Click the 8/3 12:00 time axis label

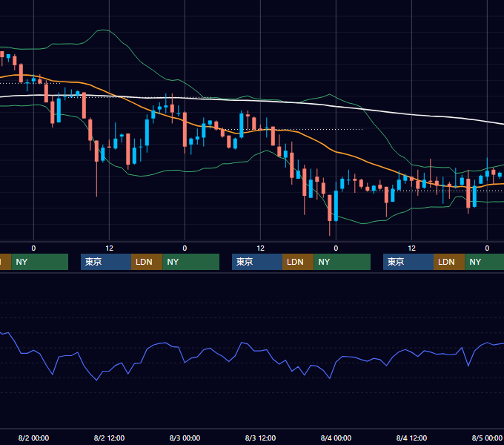pos(260,438)
